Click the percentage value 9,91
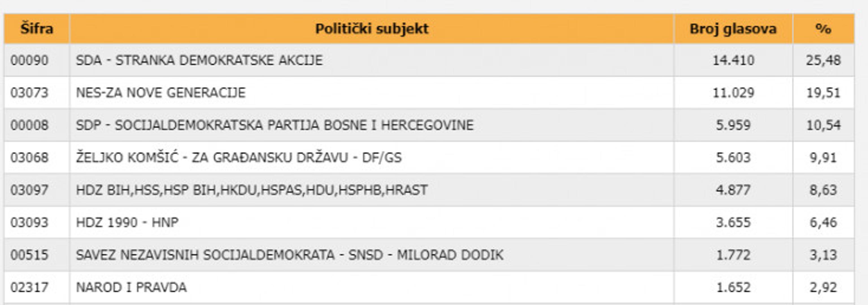Screen dimensions: 868x305 point(823,157)
